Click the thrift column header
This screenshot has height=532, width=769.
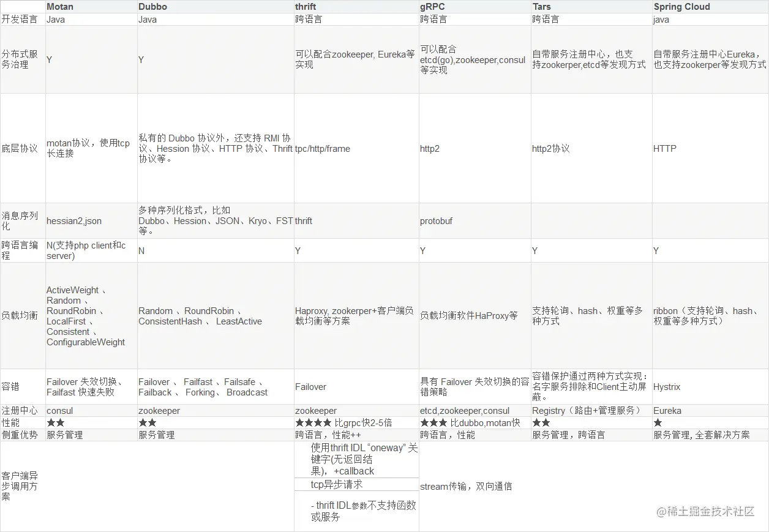[x=306, y=7]
